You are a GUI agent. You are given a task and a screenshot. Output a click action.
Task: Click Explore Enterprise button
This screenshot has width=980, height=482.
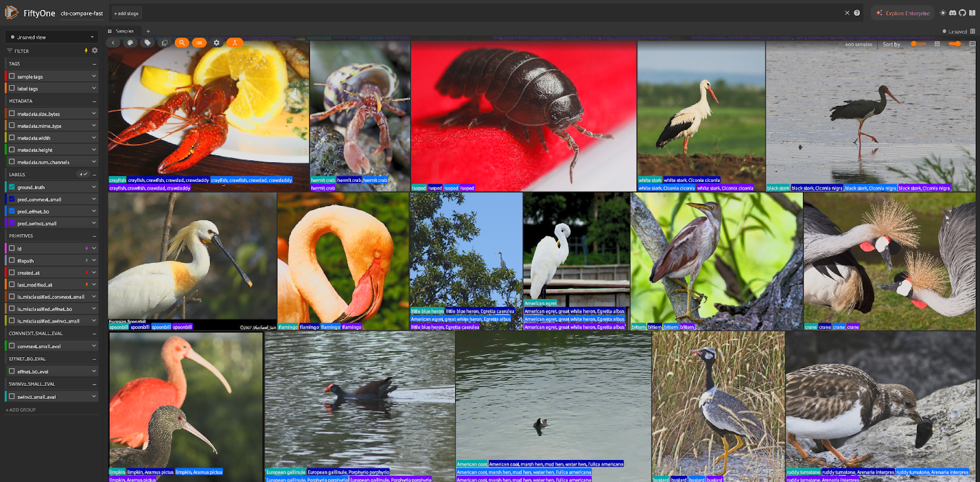903,13
